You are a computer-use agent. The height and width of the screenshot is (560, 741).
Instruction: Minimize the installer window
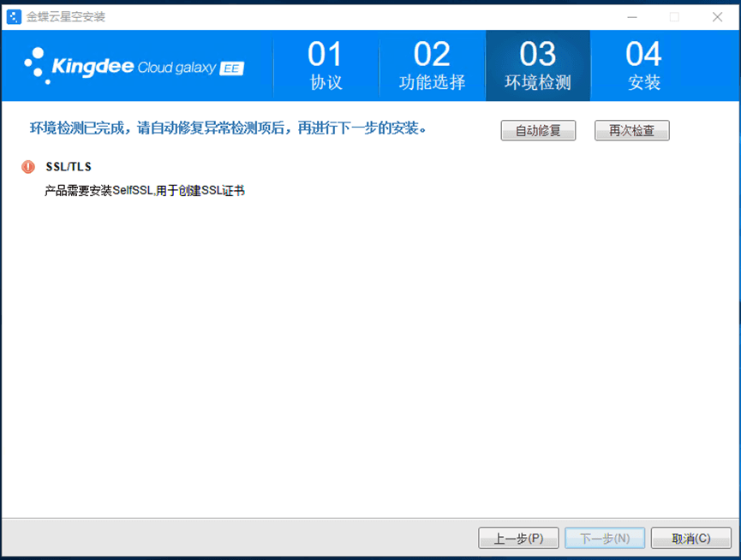631,16
